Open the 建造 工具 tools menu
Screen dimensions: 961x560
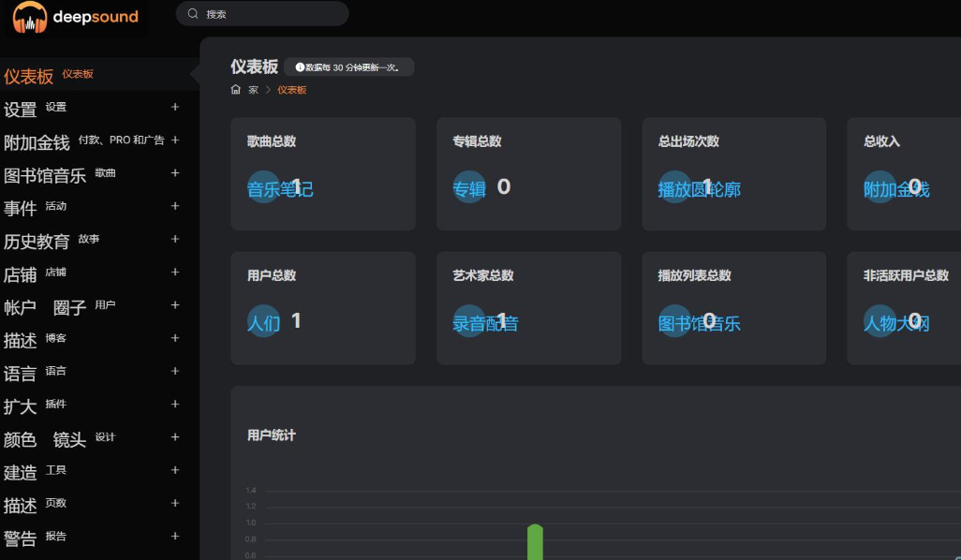(x=98, y=472)
